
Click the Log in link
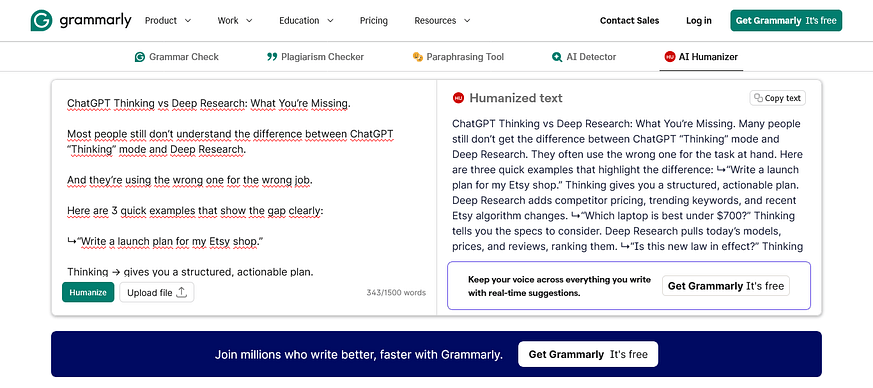[699, 21]
